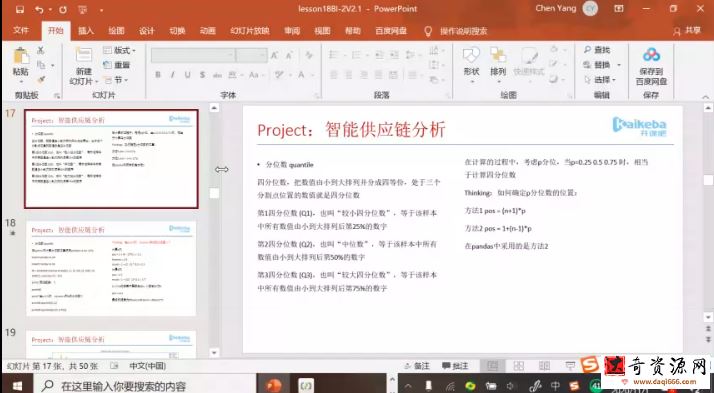Open the Insert (插入) tab
The image size is (714, 393).
[86, 31]
